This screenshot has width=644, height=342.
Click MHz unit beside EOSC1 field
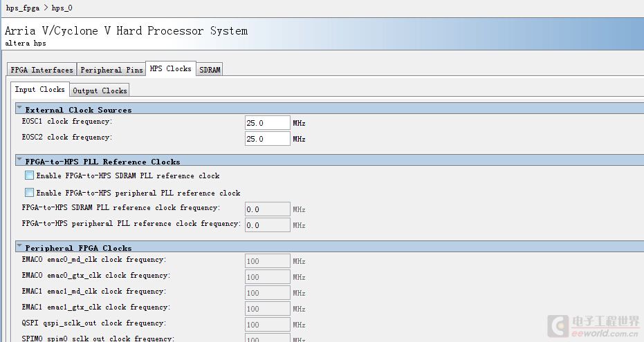click(x=299, y=123)
